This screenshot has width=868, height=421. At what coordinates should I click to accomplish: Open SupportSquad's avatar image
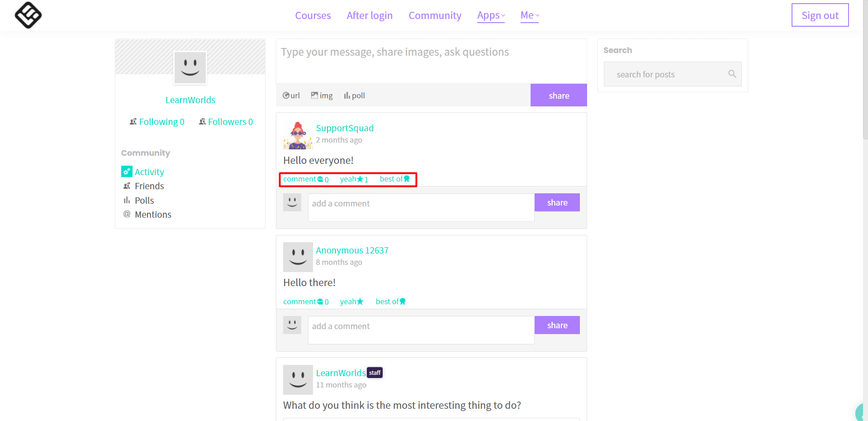(x=298, y=135)
